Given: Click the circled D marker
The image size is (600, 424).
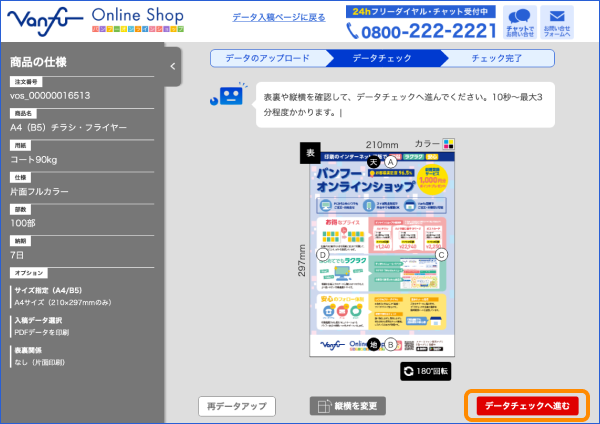Looking at the screenshot, I should click(323, 255).
